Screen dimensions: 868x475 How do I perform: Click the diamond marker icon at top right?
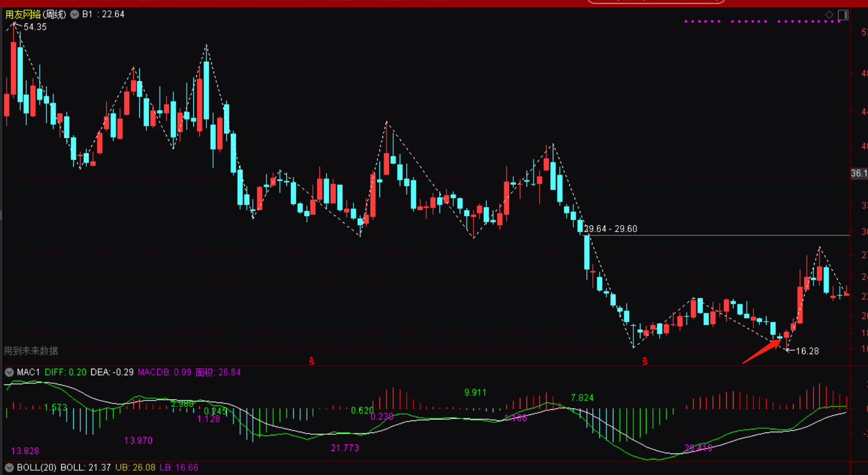tap(829, 14)
